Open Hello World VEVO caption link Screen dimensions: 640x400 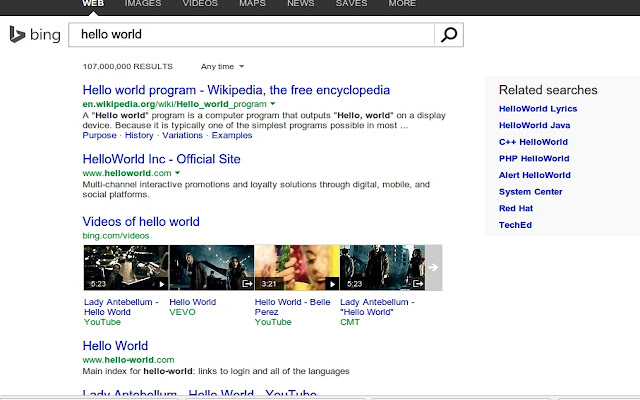(x=193, y=302)
